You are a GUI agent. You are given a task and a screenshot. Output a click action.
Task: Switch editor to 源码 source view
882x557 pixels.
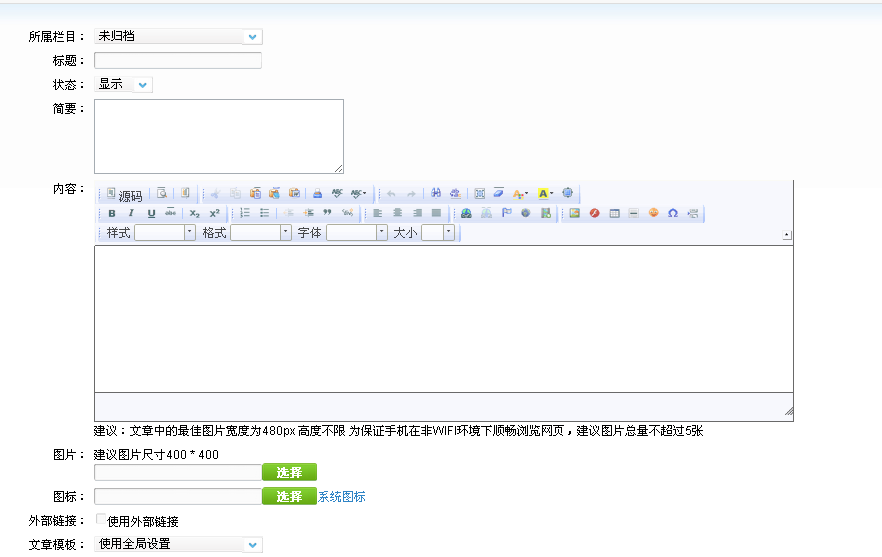124,194
